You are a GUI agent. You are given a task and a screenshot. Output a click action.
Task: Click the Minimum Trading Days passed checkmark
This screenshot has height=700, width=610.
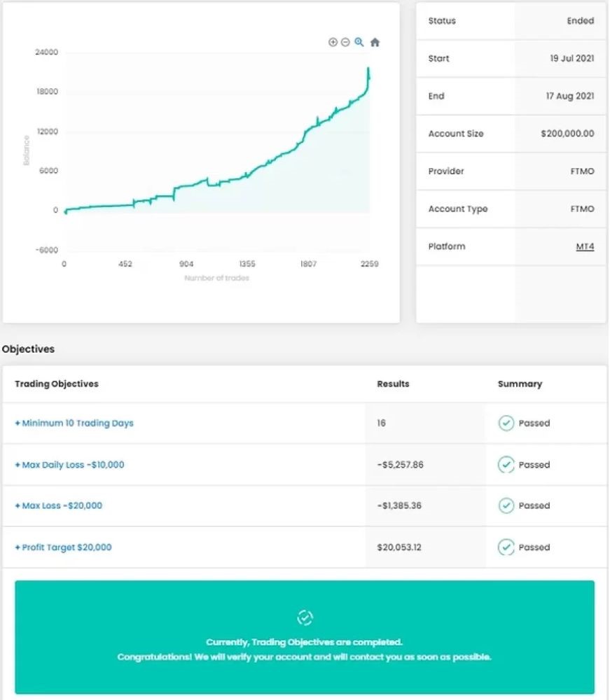coord(506,423)
